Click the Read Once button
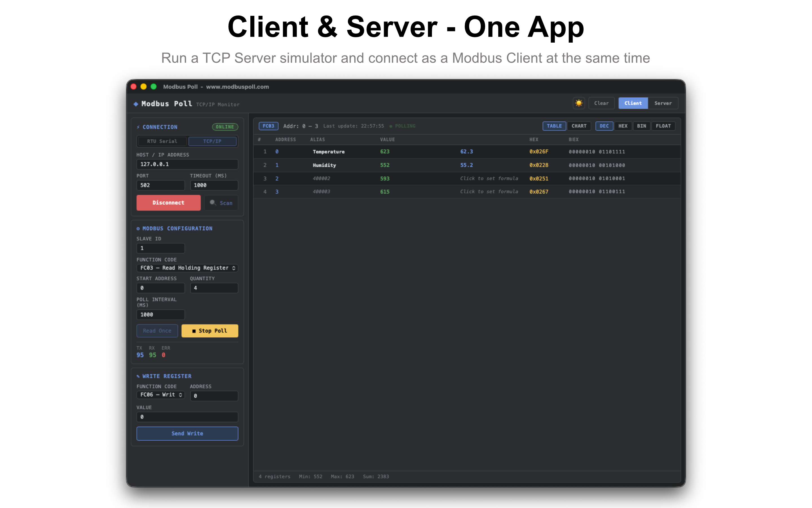 pyautogui.click(x=157, y=330)
